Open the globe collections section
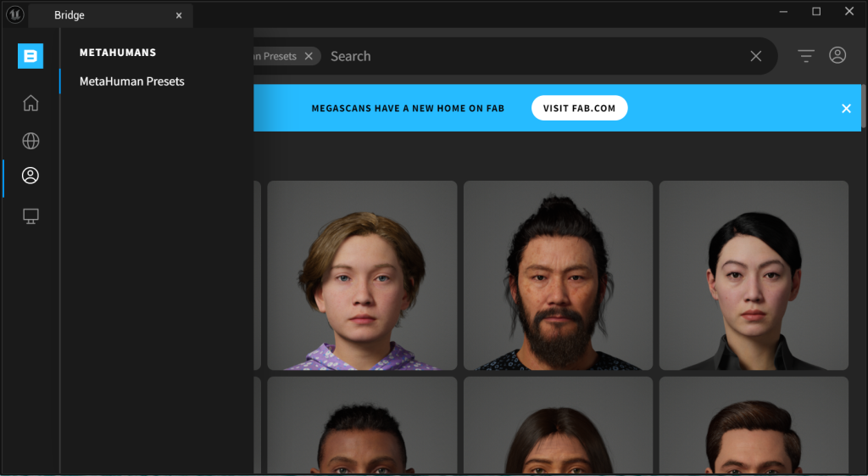Image resolution: width=868 pixels, height=476 pixels. [31, 141]
